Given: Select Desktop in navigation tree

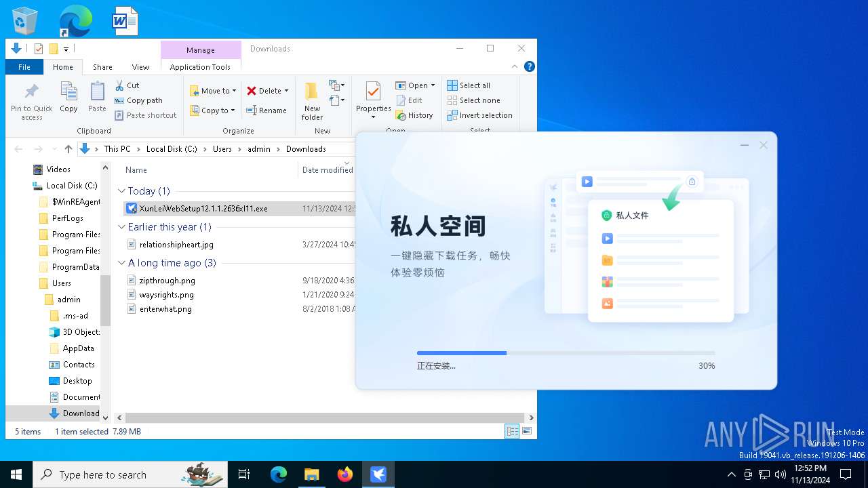Looking at the screenshot, I should coord(77,381).
